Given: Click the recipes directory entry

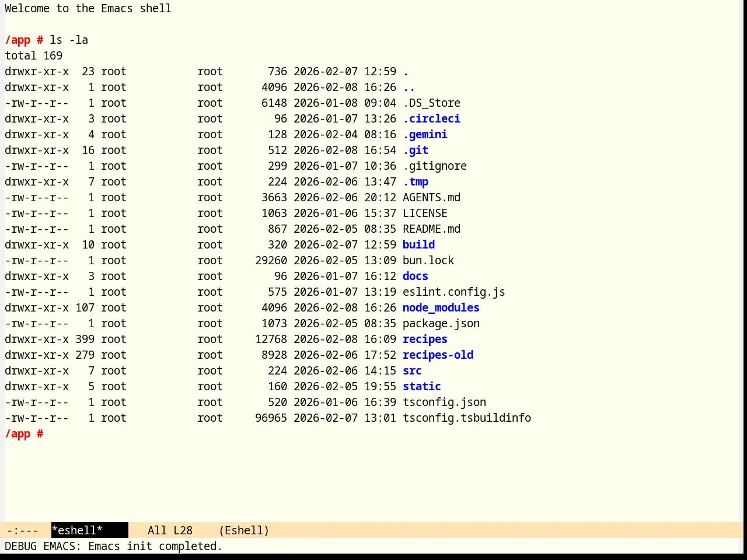Looking at the screenshot, I should point(425,339).
